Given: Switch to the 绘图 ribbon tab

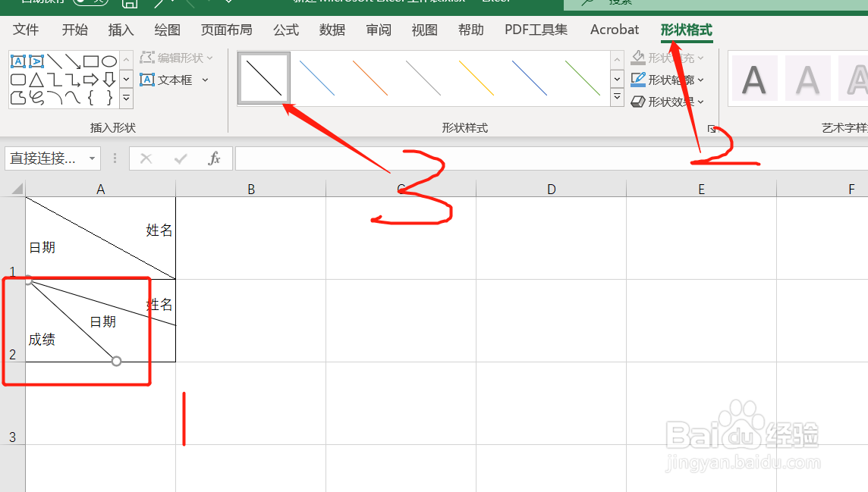Looking at the screenshot, I should point(167,30).
